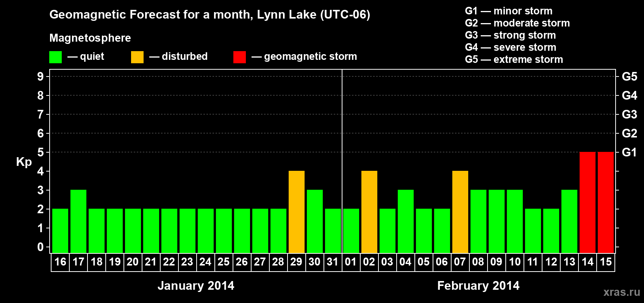Click date cell '07' on the axis
The width and height of the screenshot is (644, 303).
tap(460, 262)
